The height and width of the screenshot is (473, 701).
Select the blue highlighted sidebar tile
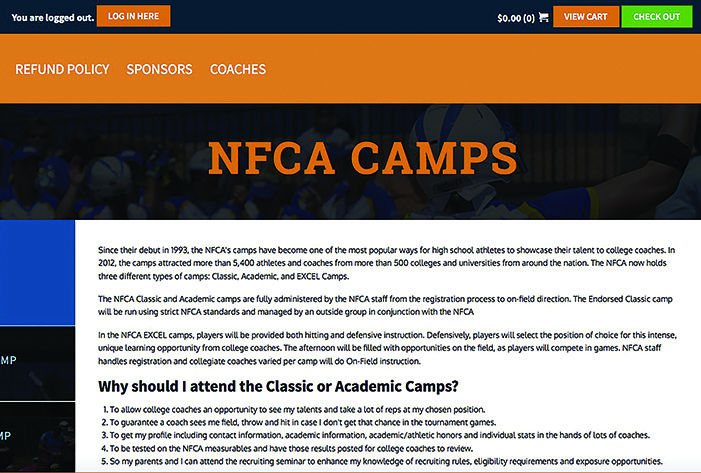37,274
